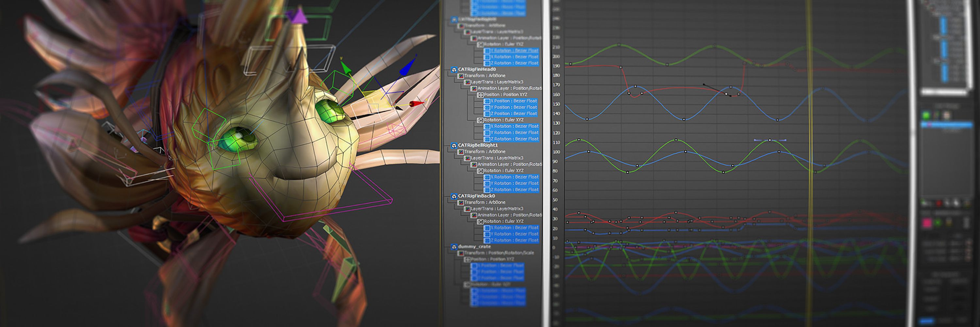
Task: Grab the blue Z-axis arrow of the gizmo
Action: pyautogui.click(x=407, y=66)
